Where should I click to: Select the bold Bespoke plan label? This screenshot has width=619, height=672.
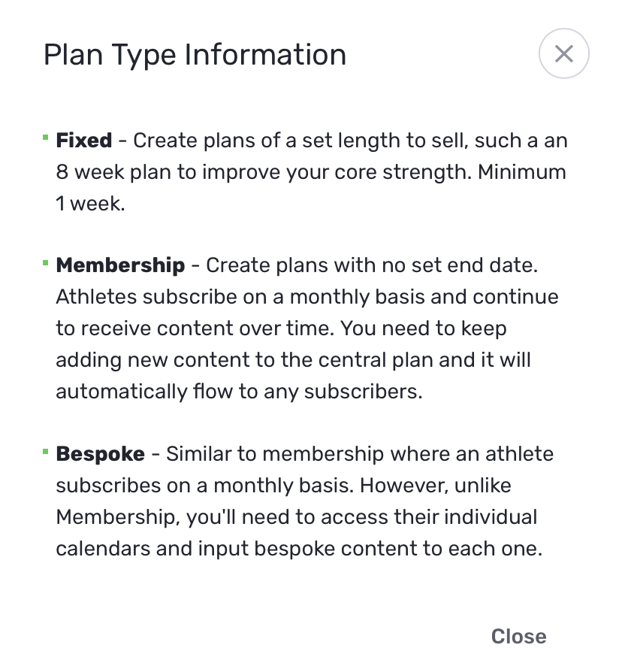[x=100, y=454]
